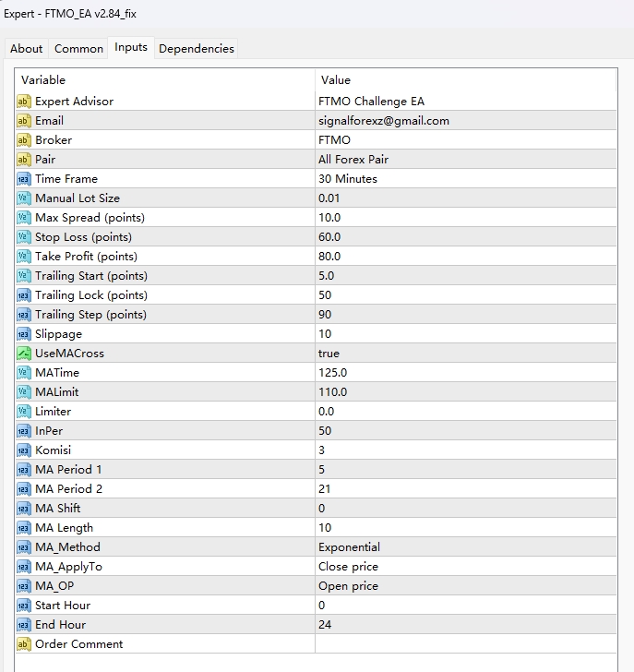Select the Inputs tab

[131, 47]
